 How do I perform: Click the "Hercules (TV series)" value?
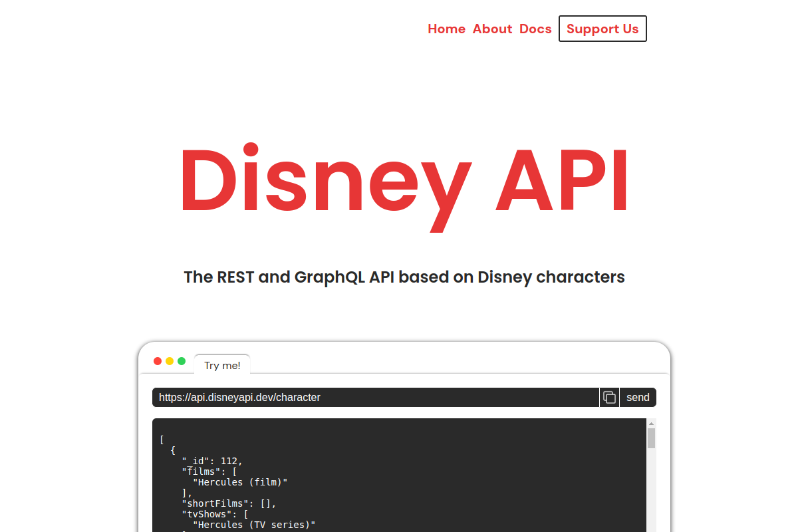coord(254,525)
